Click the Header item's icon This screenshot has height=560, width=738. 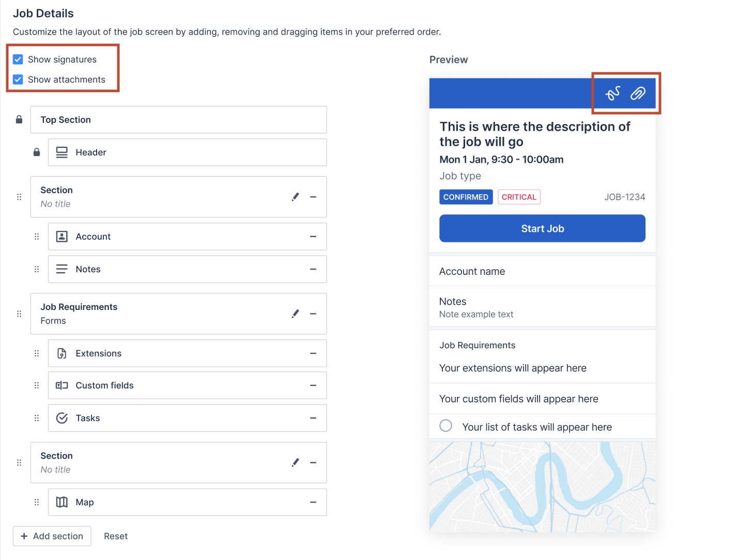tap(62, 152)
